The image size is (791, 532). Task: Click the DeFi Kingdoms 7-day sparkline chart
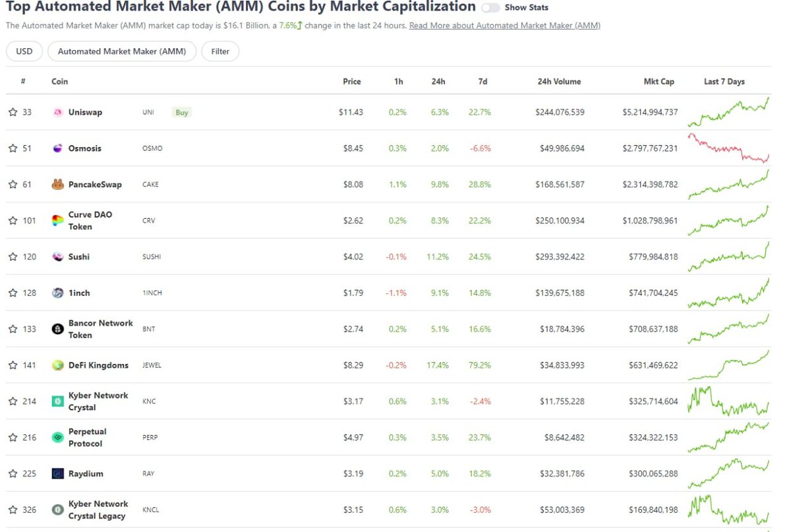(728, 365)
